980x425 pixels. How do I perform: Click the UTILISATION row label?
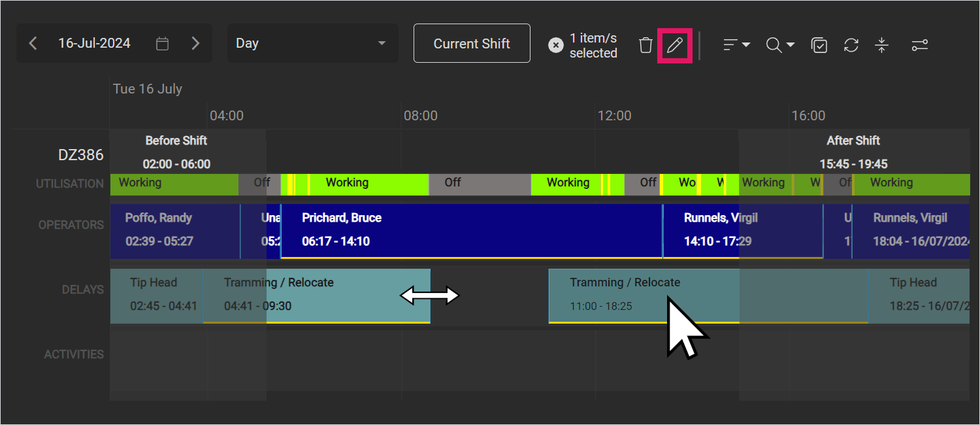tap(70, 184)
